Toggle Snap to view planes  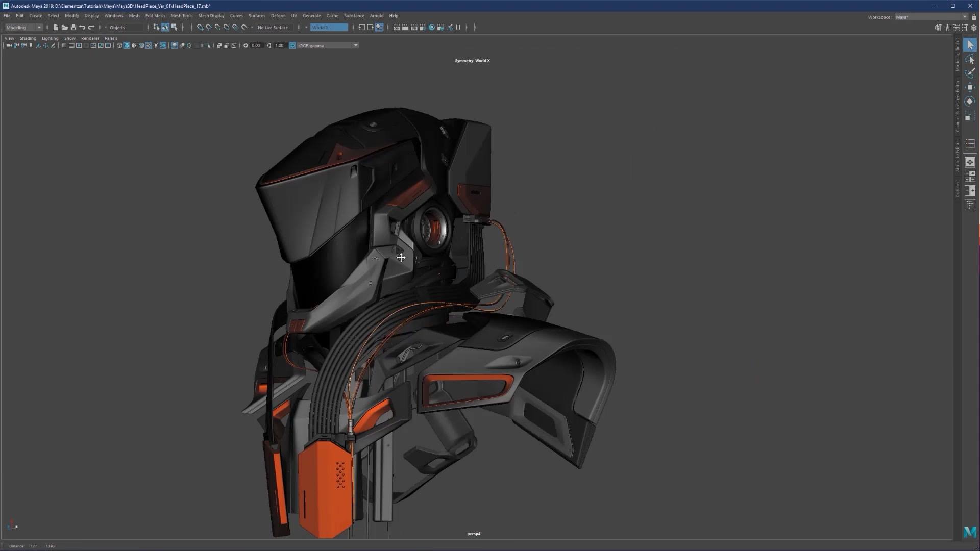[235, 28]
